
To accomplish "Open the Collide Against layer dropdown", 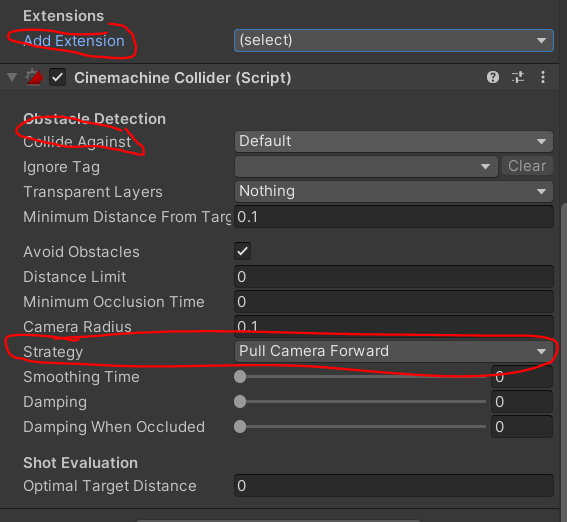I will click(x=394, y=141).
